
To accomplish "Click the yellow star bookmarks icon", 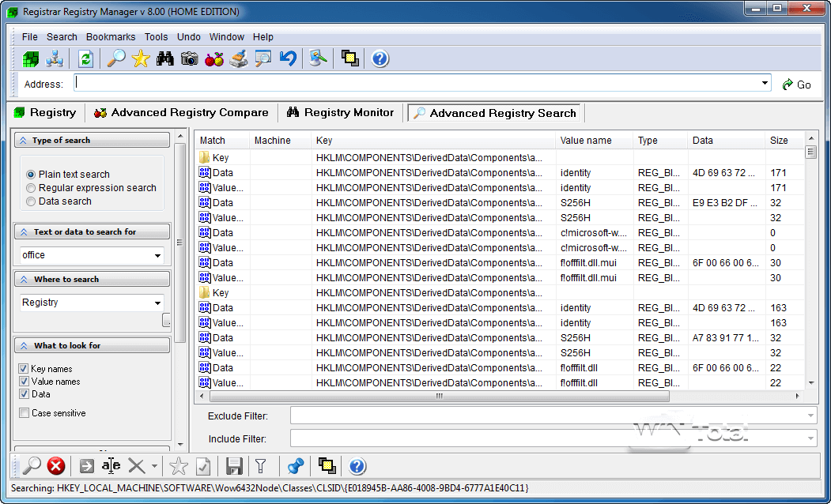I will point(141,58).
